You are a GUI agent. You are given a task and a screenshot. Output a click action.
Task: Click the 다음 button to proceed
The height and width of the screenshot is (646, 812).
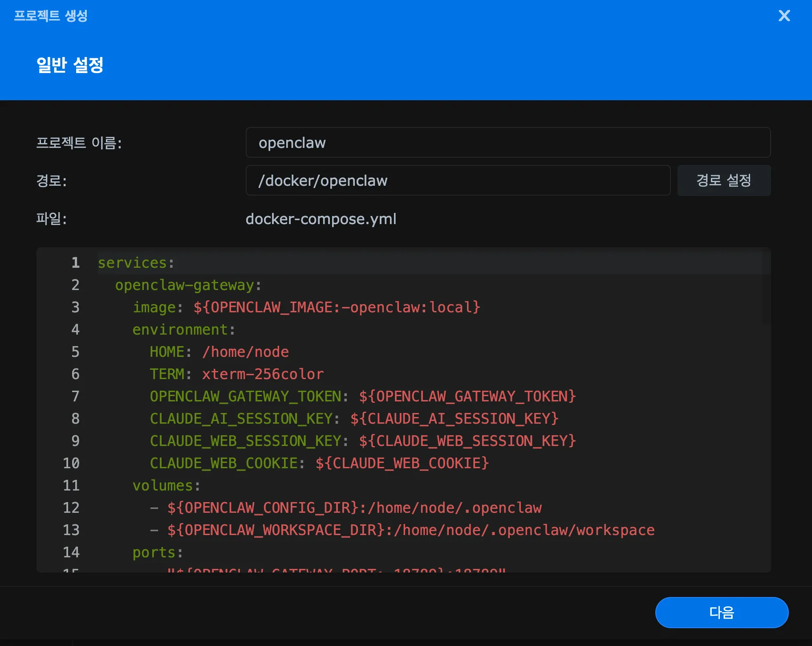(x=721, y=612)
